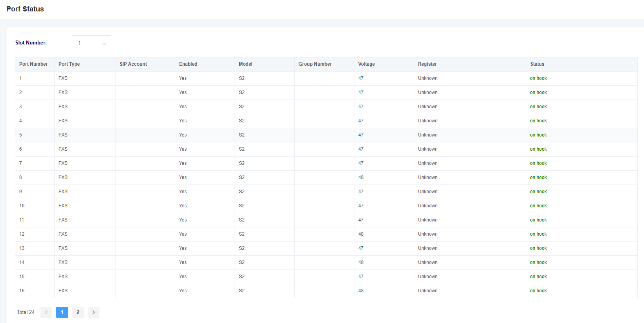Click the on hook status of port 10
The height and width of the screenshot is (323, 644).
pyautogui.click(x=538, y=206)
